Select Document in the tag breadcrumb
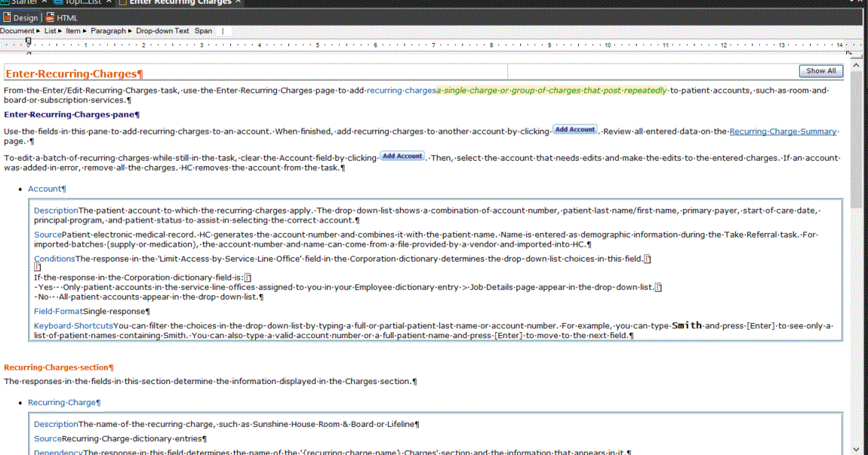868x455 pixels. click(17, 31)
